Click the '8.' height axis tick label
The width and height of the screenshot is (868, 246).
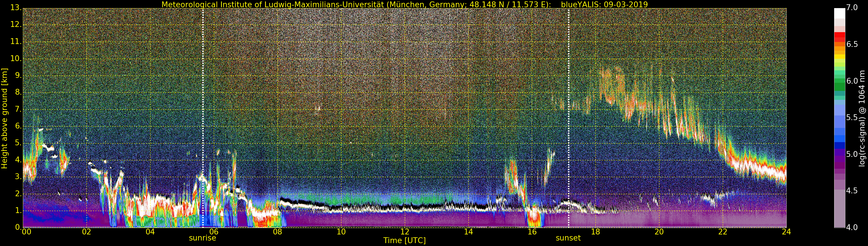[18, 92]
